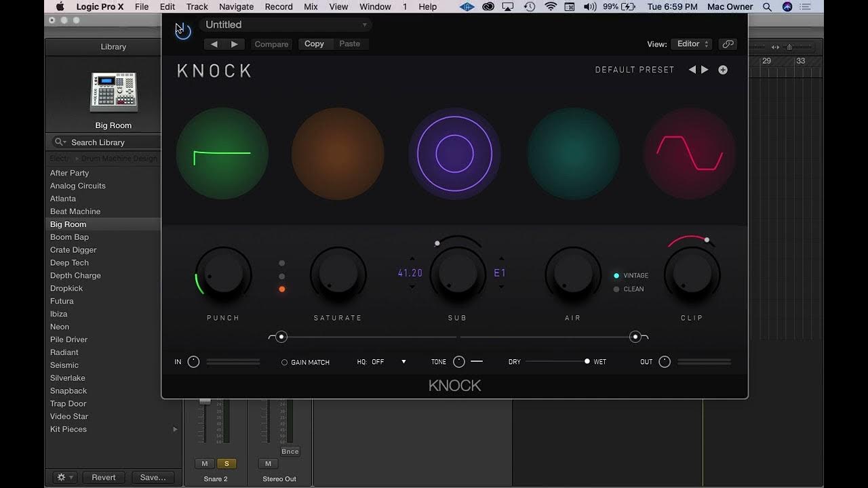Open the Untitled setting name dropdown
This screenshot has width=868, height=488.
285,25
